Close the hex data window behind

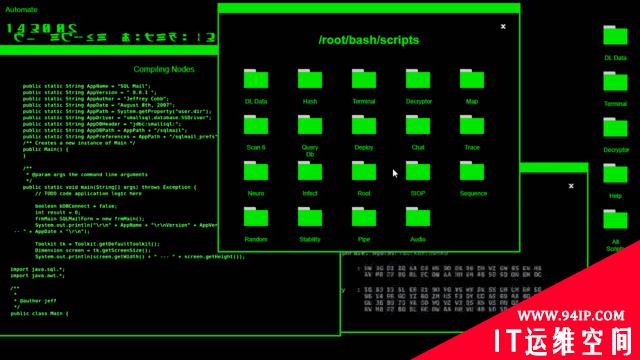[x=571, y=186]
